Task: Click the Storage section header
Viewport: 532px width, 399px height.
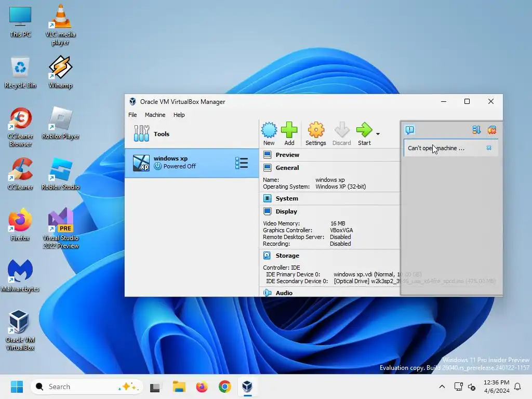Action: (x=287, y=256)
